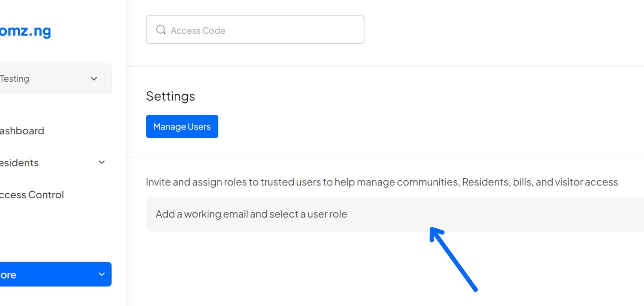Navigate to the Access Control page

[x=32, y=194]
